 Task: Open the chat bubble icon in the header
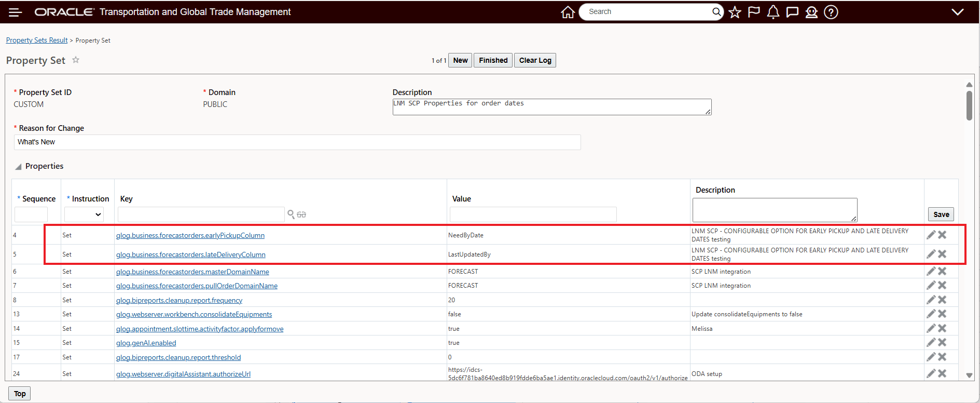tap(792, 12)
